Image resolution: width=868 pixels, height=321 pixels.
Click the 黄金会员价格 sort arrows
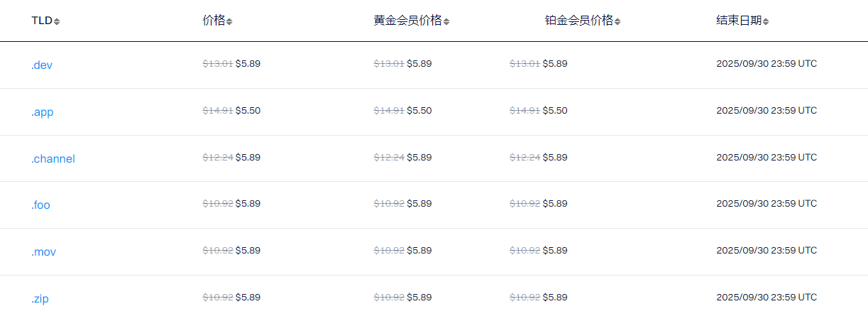pyautogui.click(x=446, y=21)
